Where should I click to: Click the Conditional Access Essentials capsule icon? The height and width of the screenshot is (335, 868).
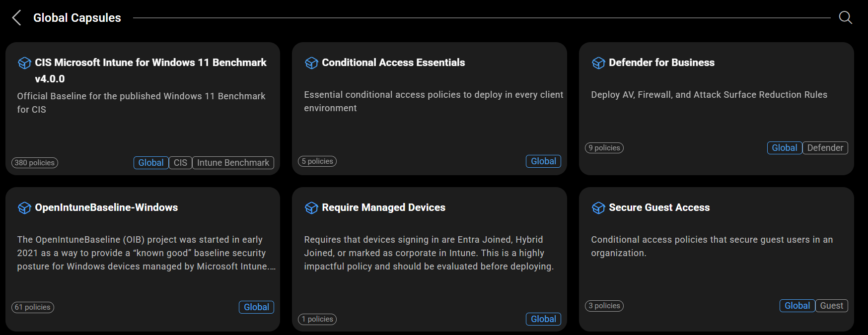coord(311,63)
